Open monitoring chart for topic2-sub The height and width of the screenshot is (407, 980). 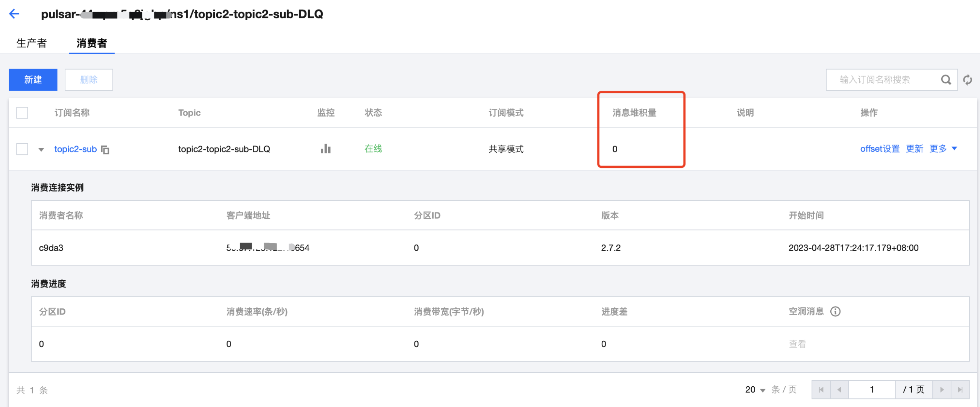325,149
